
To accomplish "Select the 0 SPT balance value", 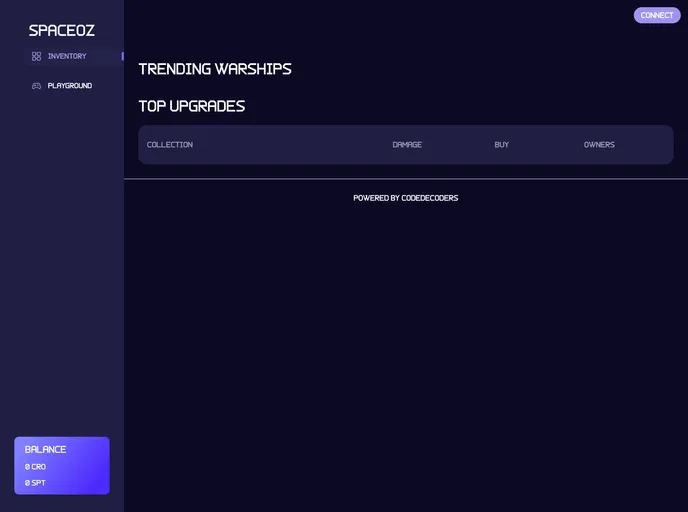I will (36, 483).
